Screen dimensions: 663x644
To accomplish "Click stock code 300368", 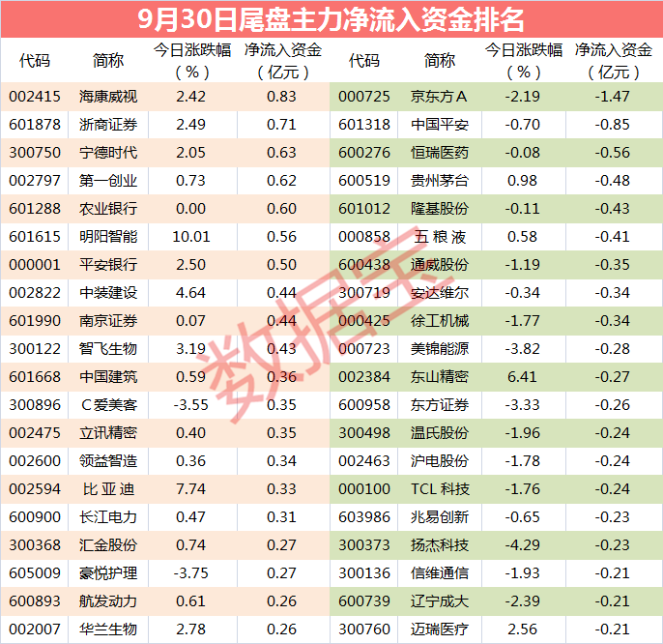I will [35, 545].
